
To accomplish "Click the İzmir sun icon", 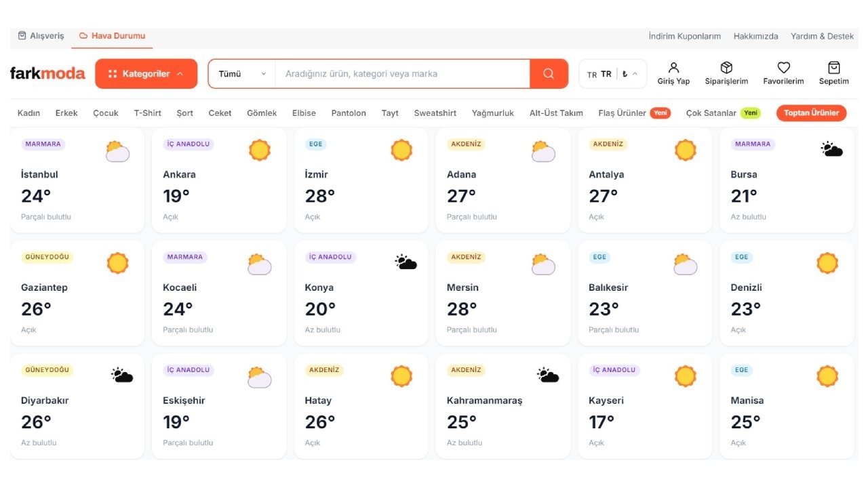I will (x=401, y=150).
